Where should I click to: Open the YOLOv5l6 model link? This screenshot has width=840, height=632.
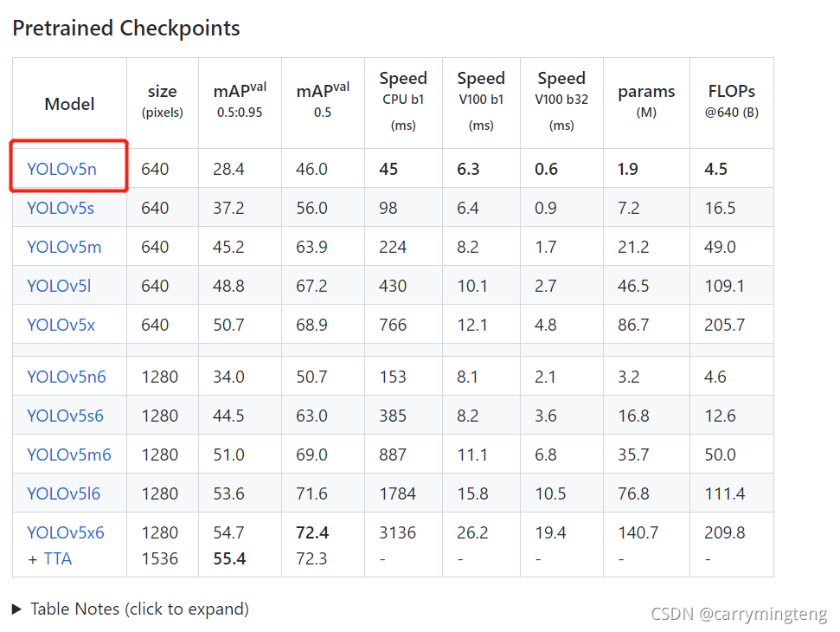coord(63,493)
